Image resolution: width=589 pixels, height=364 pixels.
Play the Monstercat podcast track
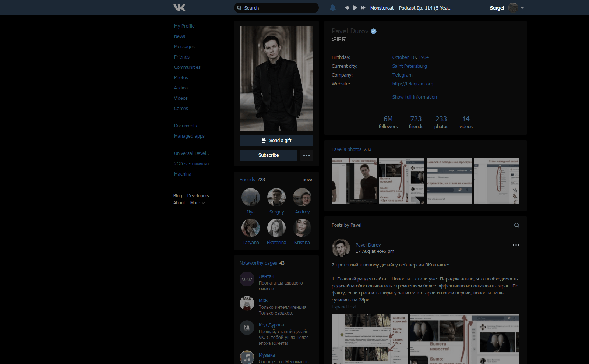tap(355, 8)
